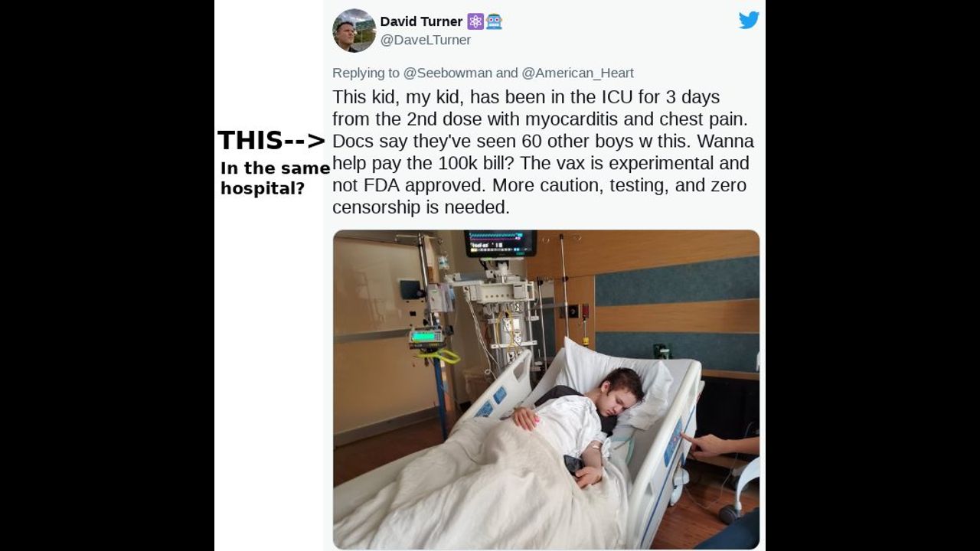The height and width of the screenshot is (551, 980).
Task: Click the 'In the same hospital?' caption
Action: coord(275,178)
